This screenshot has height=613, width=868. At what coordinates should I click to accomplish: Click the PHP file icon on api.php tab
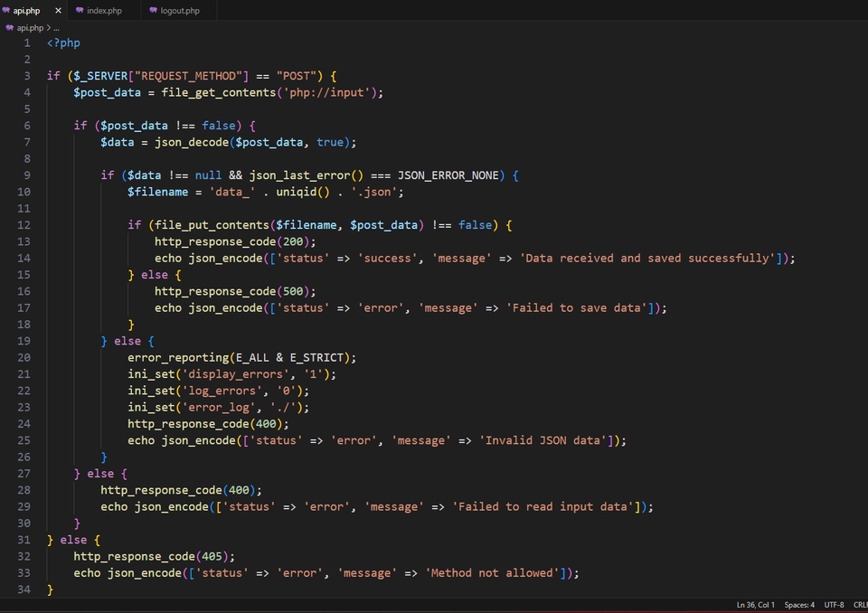click(x=6, y=11)
